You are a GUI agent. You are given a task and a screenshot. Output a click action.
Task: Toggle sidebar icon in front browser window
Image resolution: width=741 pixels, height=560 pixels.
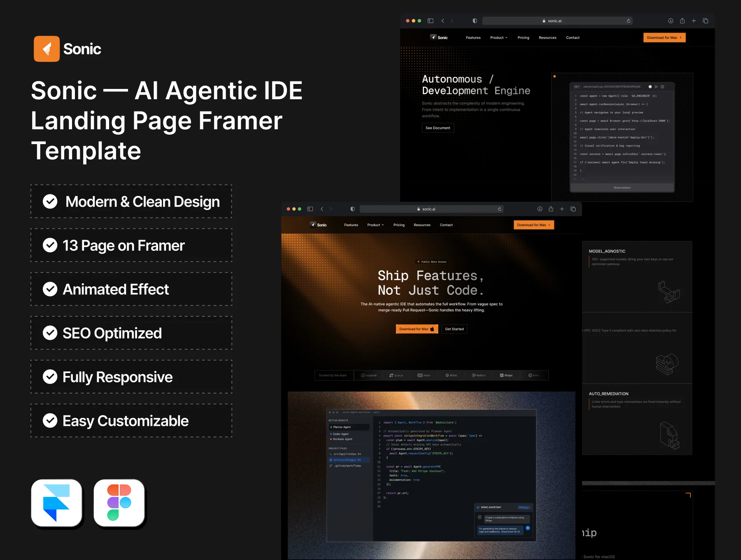(310, 209)
